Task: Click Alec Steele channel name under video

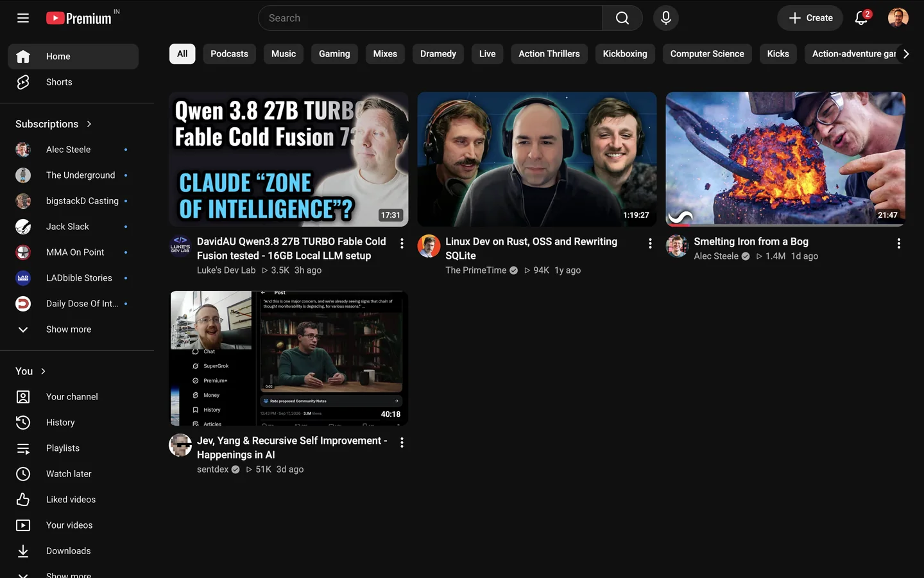Action: pos(716,256)
